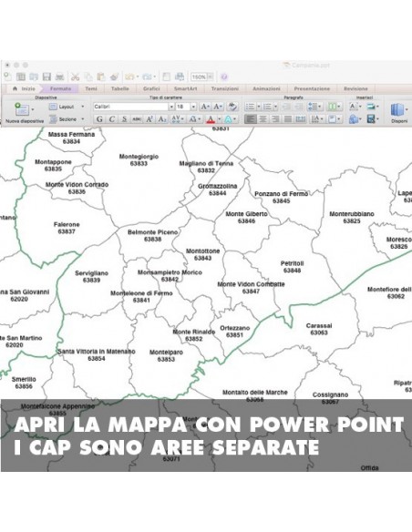Click the Disponi arrange button

[399, 113]
